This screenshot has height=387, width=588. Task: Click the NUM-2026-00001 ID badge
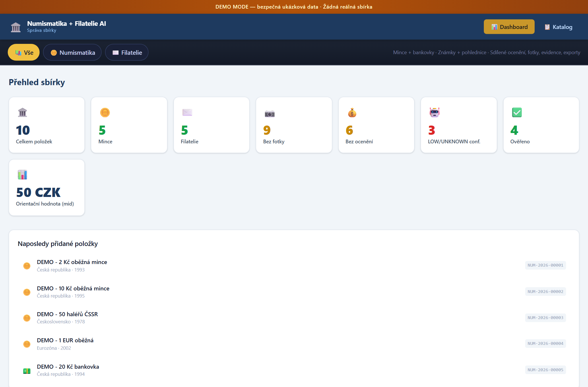545,265
